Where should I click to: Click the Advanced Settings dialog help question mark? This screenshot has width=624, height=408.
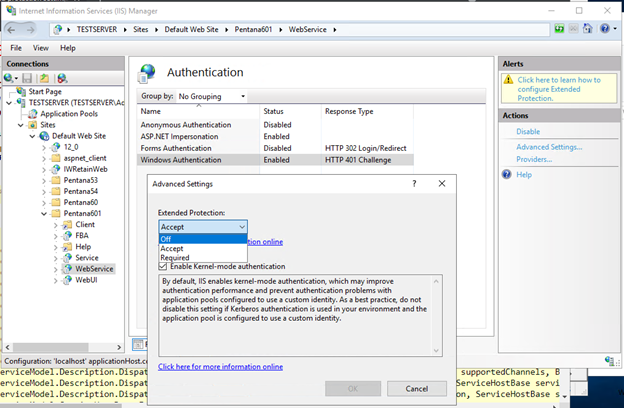click(x=414, y=184)
